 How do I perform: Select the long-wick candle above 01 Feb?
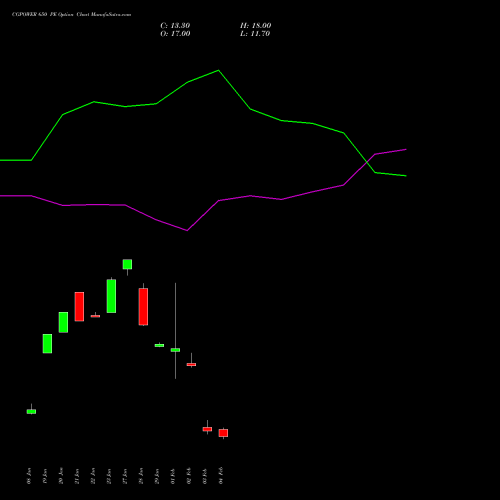coord(175,350)
